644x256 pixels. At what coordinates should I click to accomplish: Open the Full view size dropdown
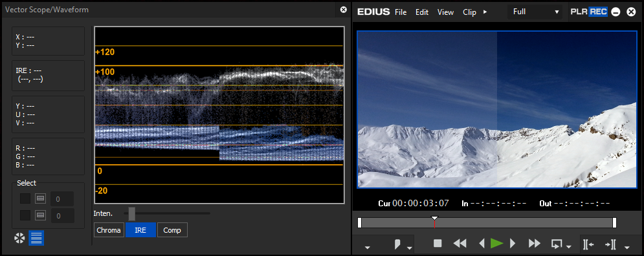click(535, 12)
